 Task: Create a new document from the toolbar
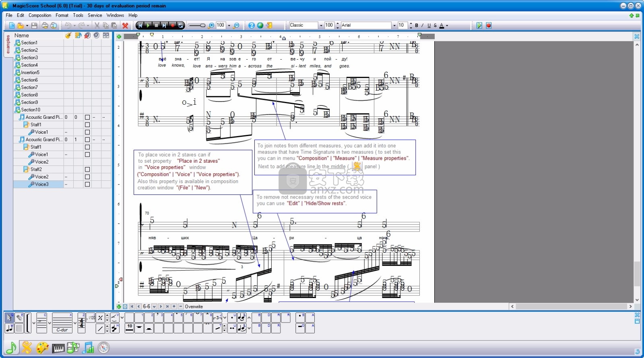tap(12, 25)
